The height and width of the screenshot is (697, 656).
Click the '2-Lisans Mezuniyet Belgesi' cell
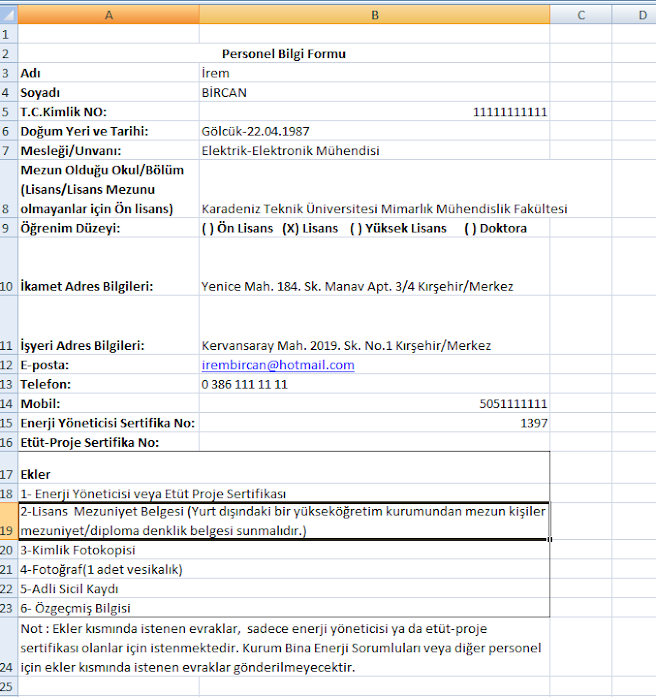coord(284,521)
